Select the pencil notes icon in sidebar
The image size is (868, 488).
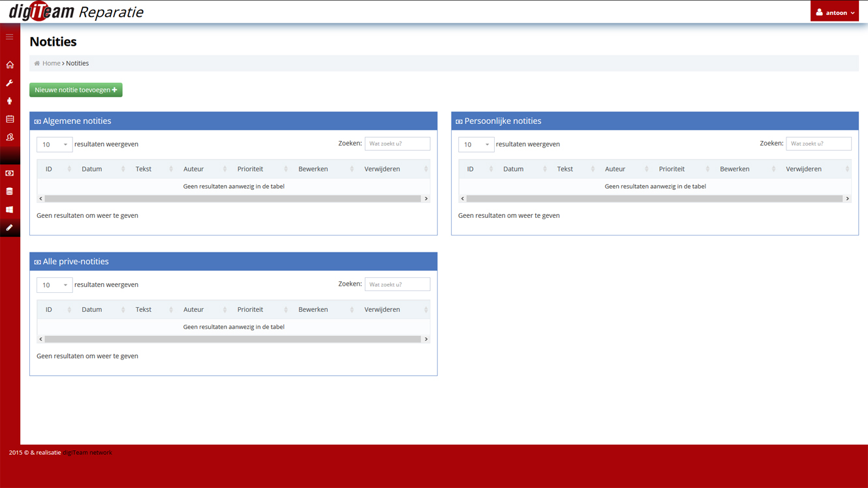coord(10,228)
